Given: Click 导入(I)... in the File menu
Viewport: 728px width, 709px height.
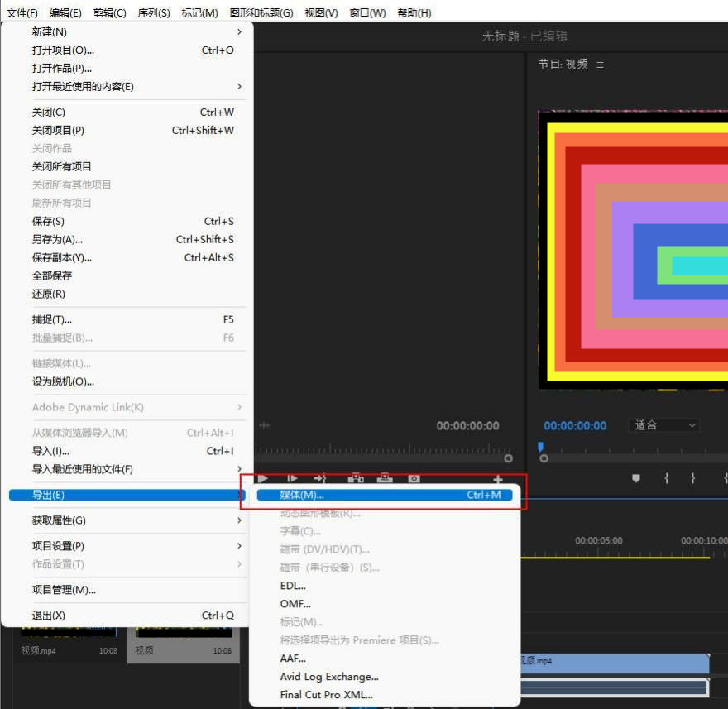Looking at the screenshot, I should point(51,451).
